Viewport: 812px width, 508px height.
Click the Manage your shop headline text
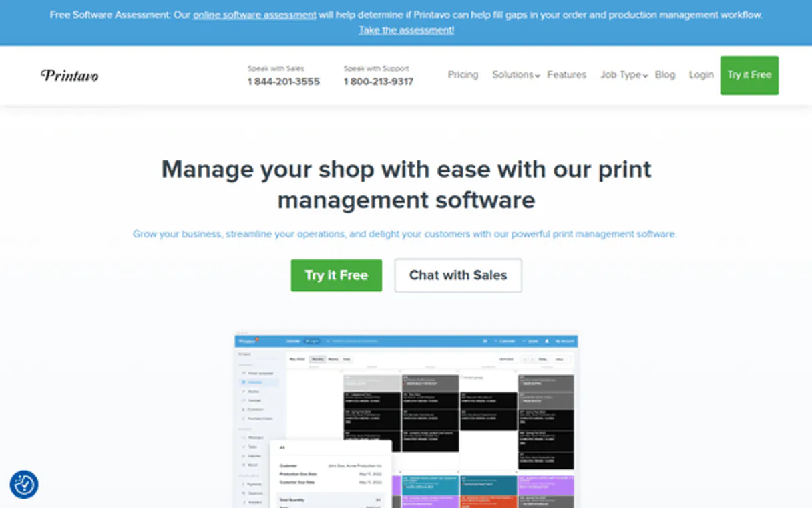click(x=406, y=184)
